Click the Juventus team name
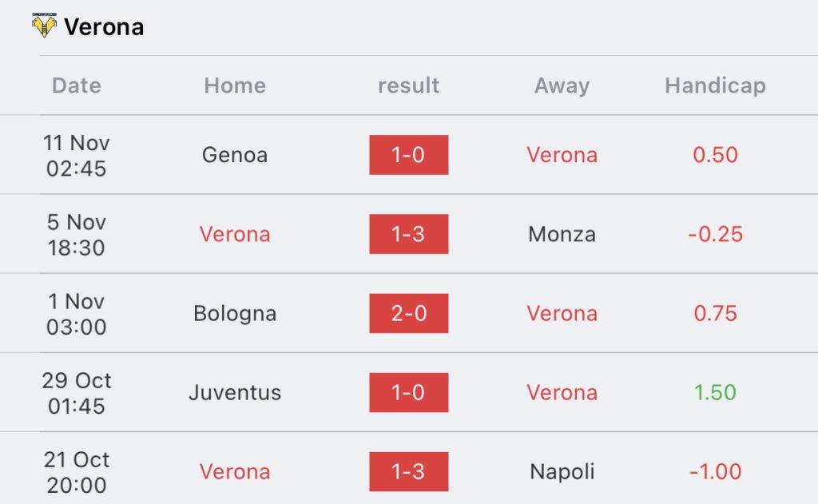This screenshot has width=818, height=504. pos(235,392)
